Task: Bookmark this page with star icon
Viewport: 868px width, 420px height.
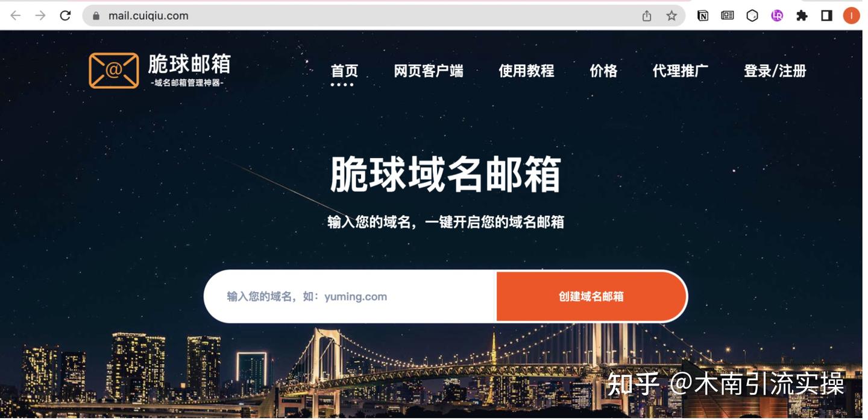Action: coord(671,16)
